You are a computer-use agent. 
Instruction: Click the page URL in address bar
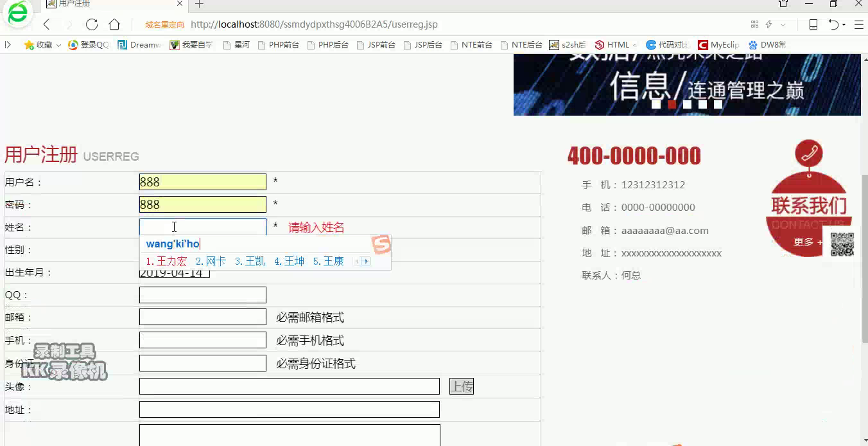(x=314, y=24)
